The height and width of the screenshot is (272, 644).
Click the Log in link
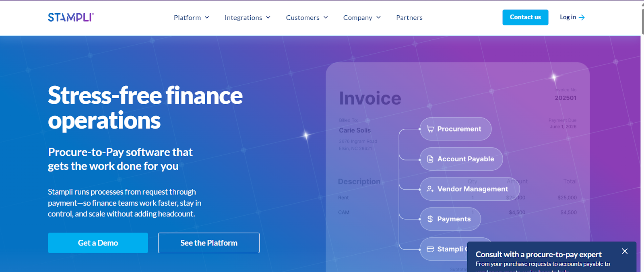(x=572, y=17)
